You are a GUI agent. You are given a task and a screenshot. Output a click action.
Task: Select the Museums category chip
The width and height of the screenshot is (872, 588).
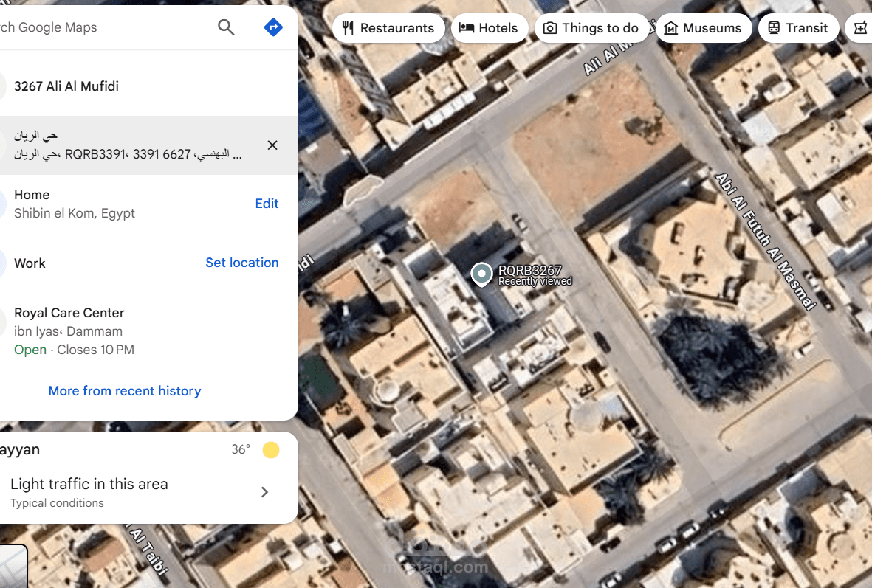[704, 28]
